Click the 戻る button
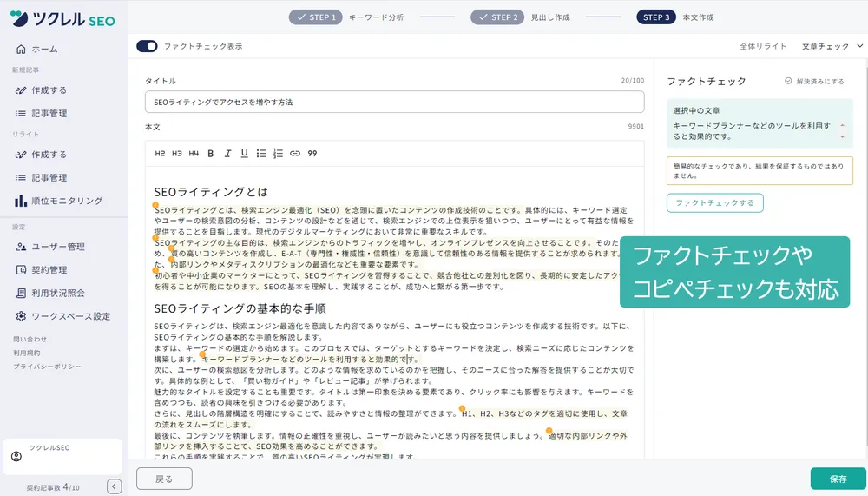868x496 pixels. click(164, 479)
